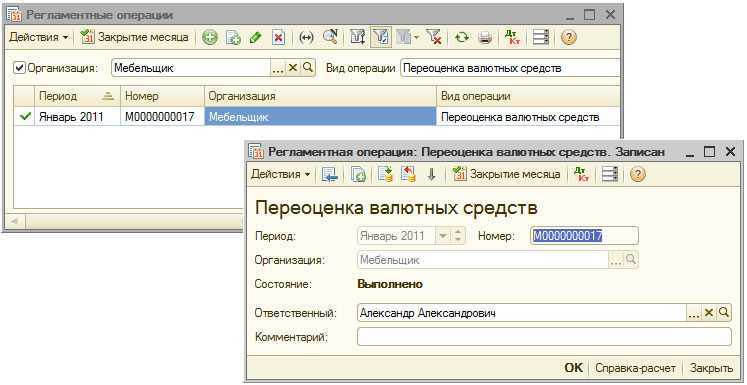The width and height of the screenshot is (747, 385).
Task: Click the green Refresh arrows icon
Action: [x=461, y=38]
